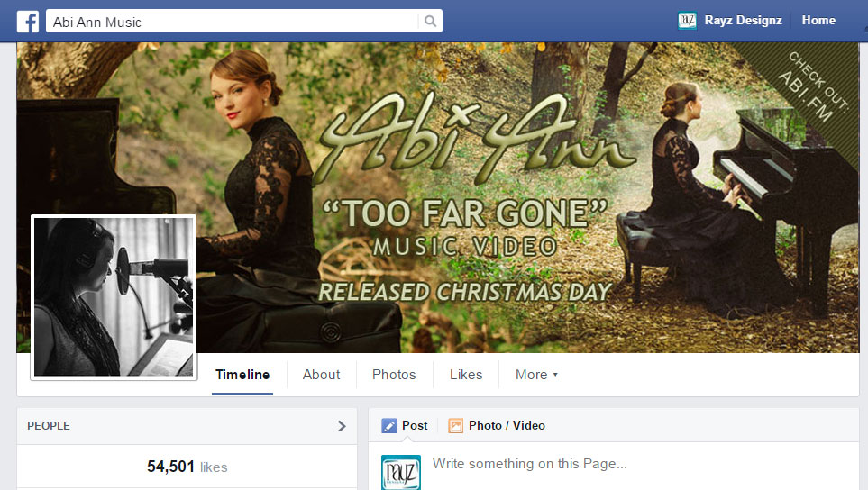Expand the People section chevron arrow
The image size is (868, 490).
click(x=342, y=426)
